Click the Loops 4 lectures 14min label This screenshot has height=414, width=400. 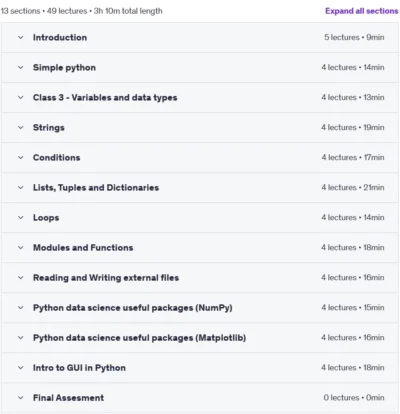click(353, 217)
